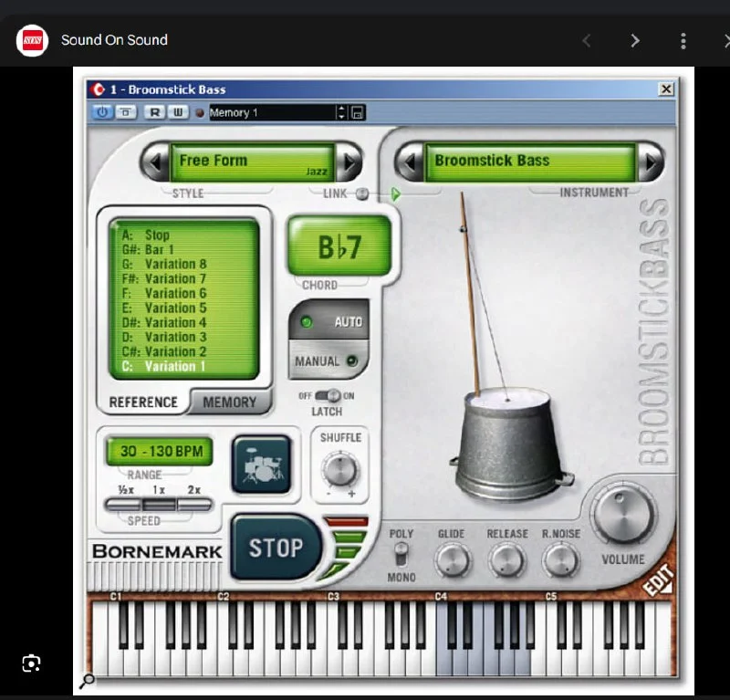
Task: Enable MANUAL chord mode
Action: tap(328, 361)
